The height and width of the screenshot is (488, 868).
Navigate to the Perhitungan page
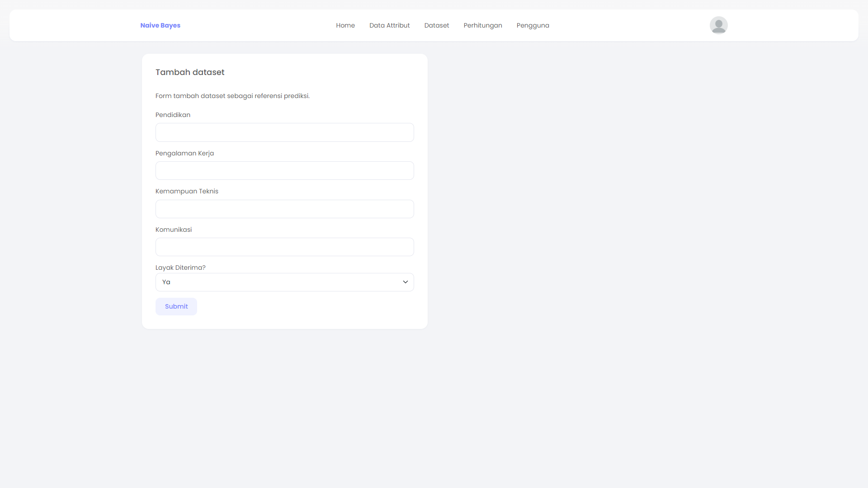pyautogui.click(x=483, y=25)
